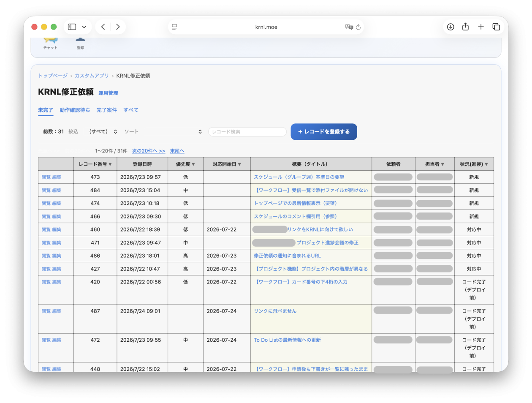
Task: Click the translate icon in address bar
Action: 349,27
